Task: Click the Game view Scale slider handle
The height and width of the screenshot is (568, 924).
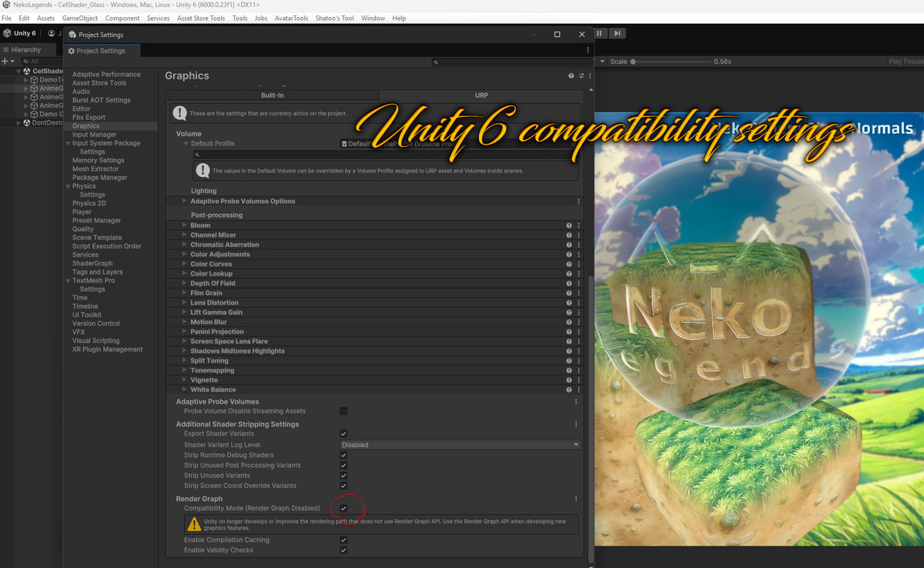Action: 633,62
